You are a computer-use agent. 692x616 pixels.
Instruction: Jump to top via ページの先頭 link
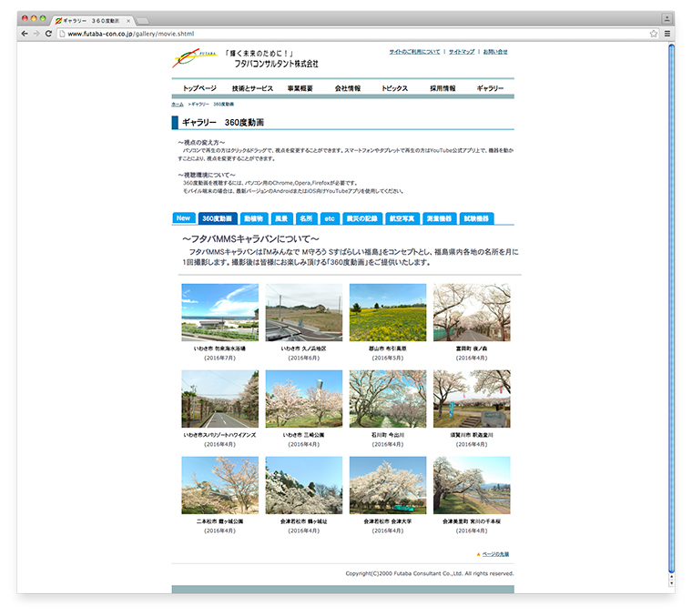click(x=501, y=553)
